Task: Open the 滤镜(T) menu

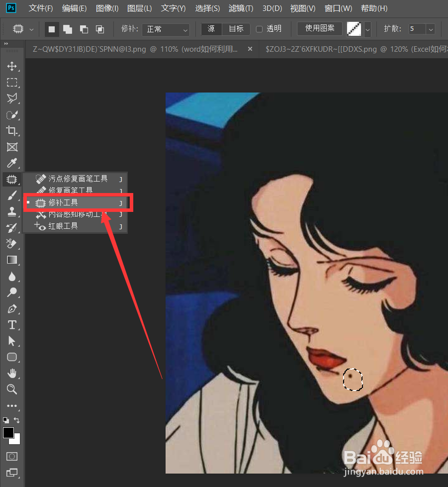Action: tap(241, 8)
